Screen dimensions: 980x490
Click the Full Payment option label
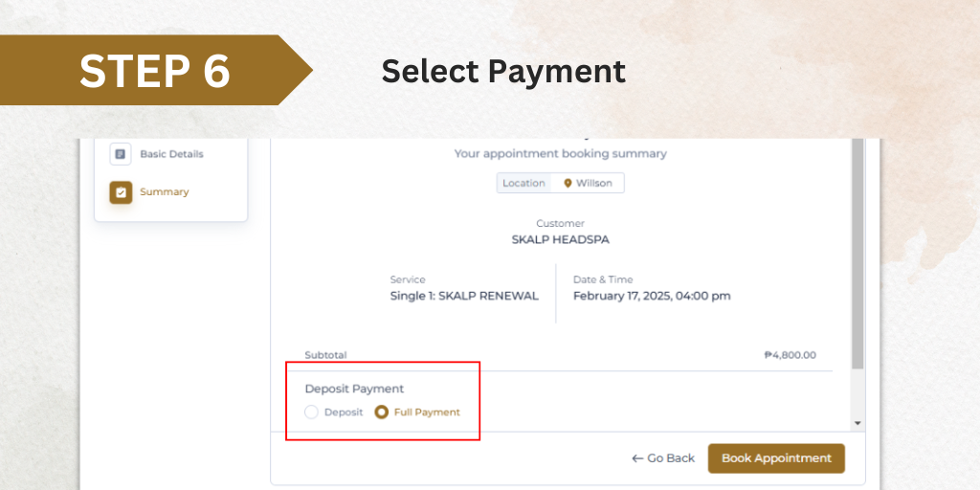427,412
